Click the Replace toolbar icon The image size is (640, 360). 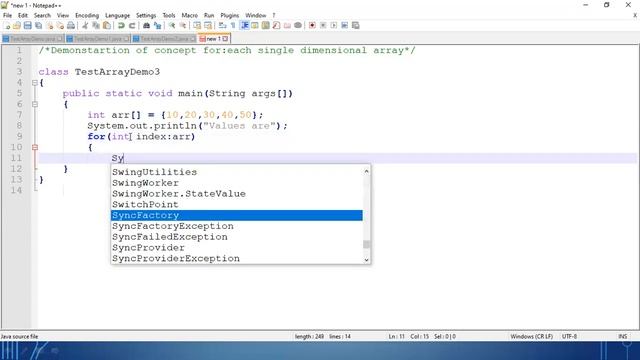tap(157, 25)
